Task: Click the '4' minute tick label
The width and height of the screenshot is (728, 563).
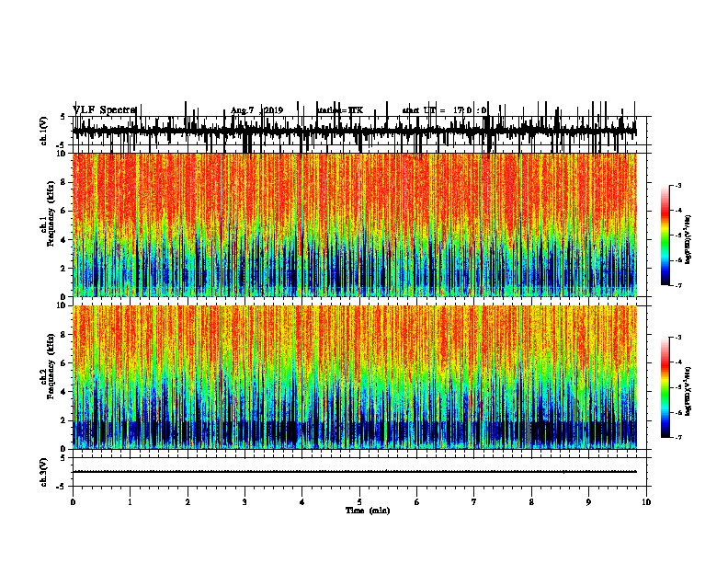Action: (x=302, y=502)
